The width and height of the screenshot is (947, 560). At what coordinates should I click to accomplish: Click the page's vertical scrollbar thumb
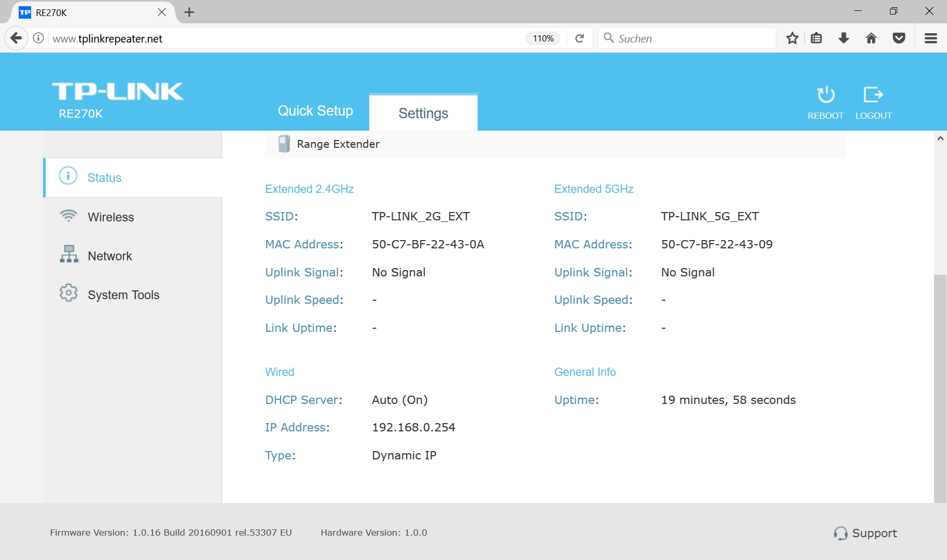pyautogui.click(x=940, y=388)
